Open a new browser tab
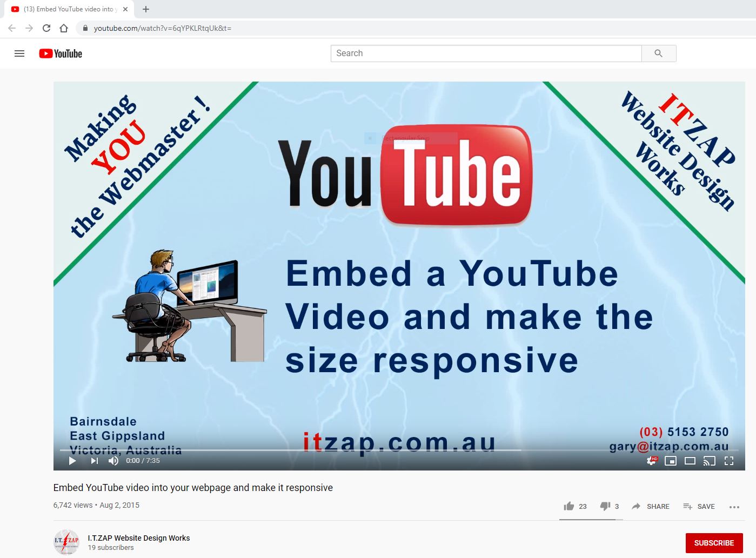756x558 pixels. point(146,9)
